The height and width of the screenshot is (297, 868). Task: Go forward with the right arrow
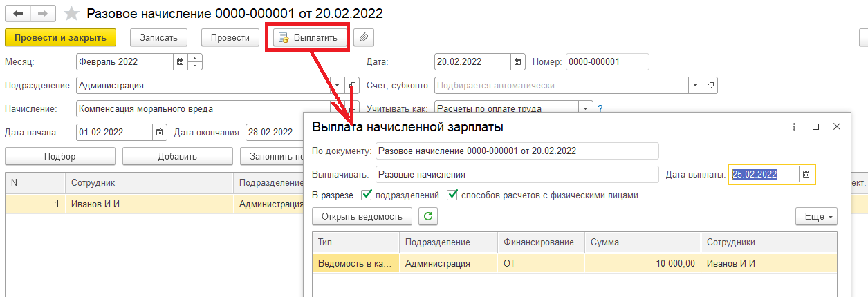click(43, 14)
